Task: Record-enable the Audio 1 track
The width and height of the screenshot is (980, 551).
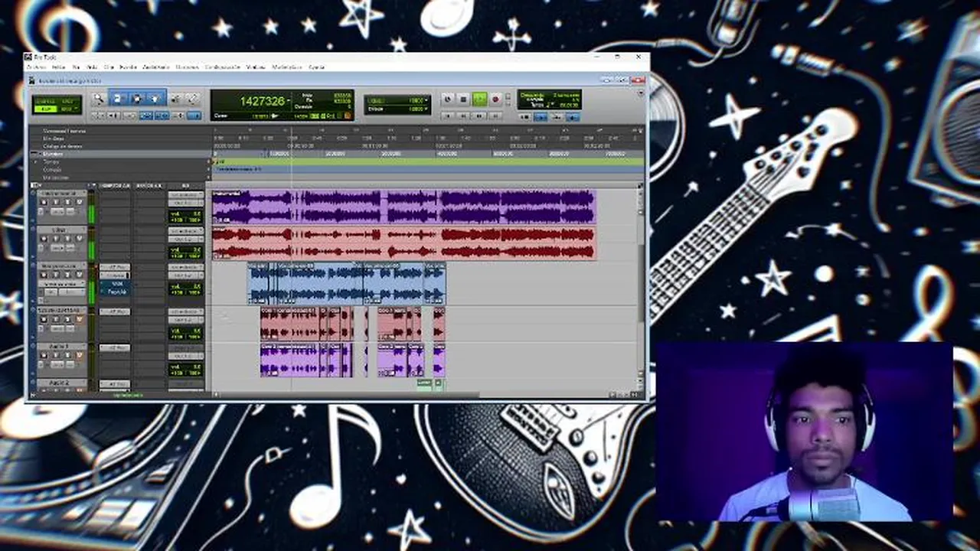Action: point(44,355)
